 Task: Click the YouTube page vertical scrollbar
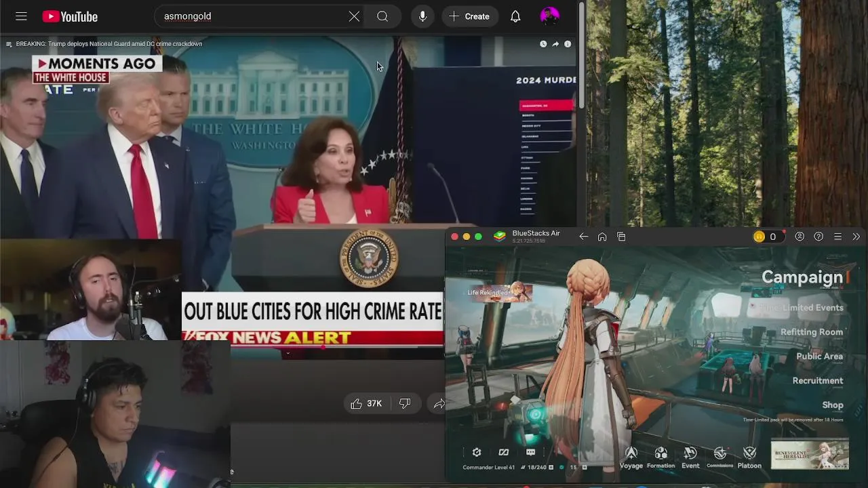tap(581, 56)
